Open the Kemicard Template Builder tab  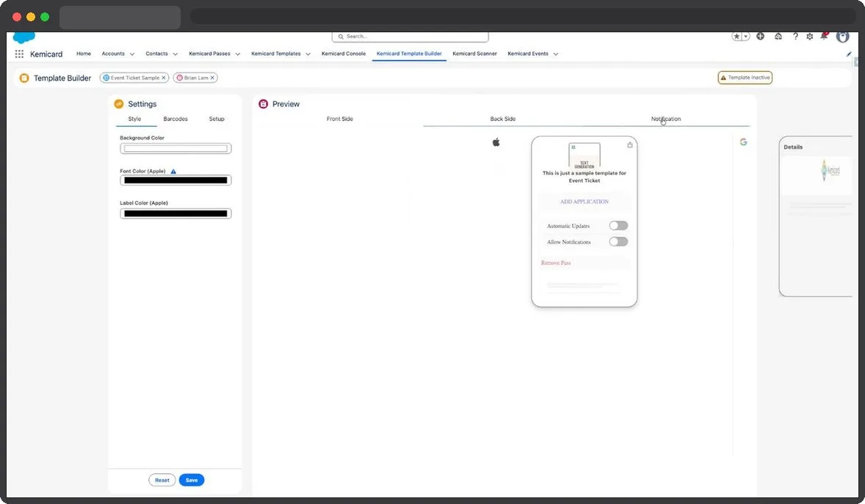click(x=409, y=54)
